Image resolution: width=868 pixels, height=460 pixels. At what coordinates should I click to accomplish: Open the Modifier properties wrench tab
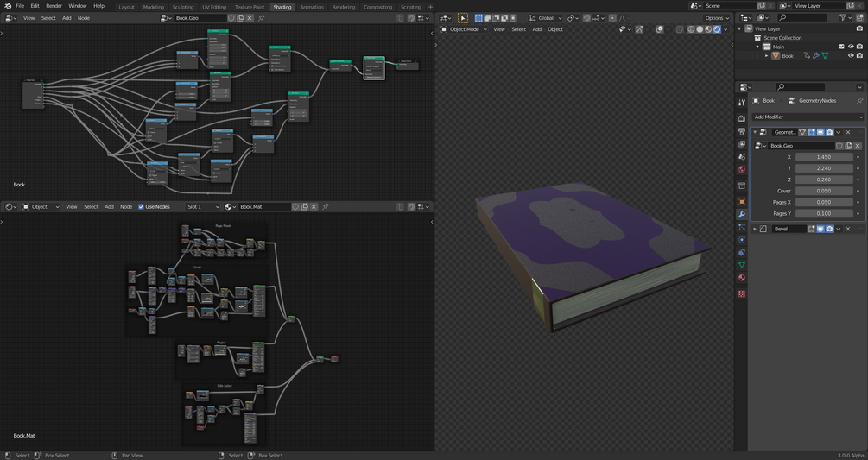coord(742,215)
